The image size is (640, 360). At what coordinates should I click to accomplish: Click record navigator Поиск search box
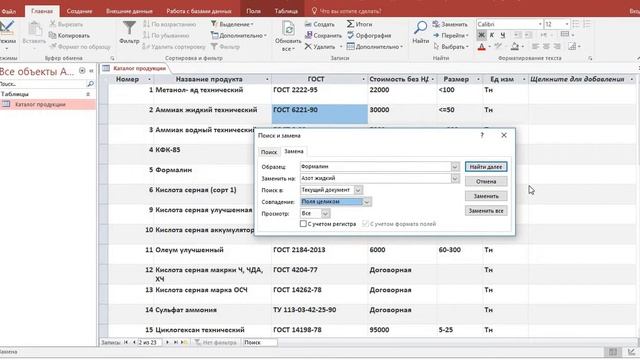point(260,342)
